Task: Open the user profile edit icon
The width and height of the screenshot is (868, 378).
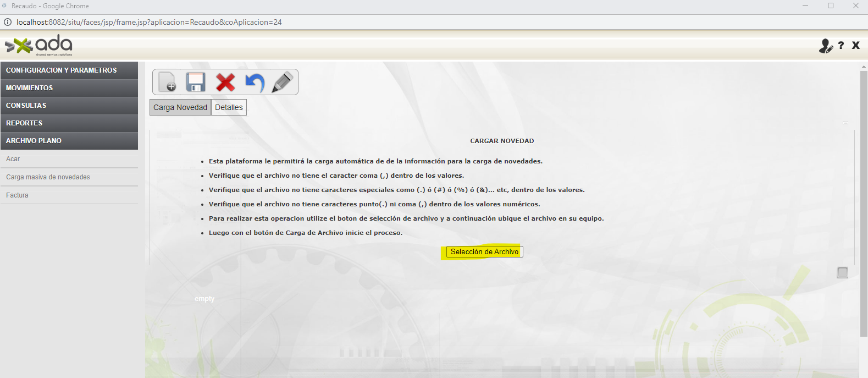Action: coord(825,46)
